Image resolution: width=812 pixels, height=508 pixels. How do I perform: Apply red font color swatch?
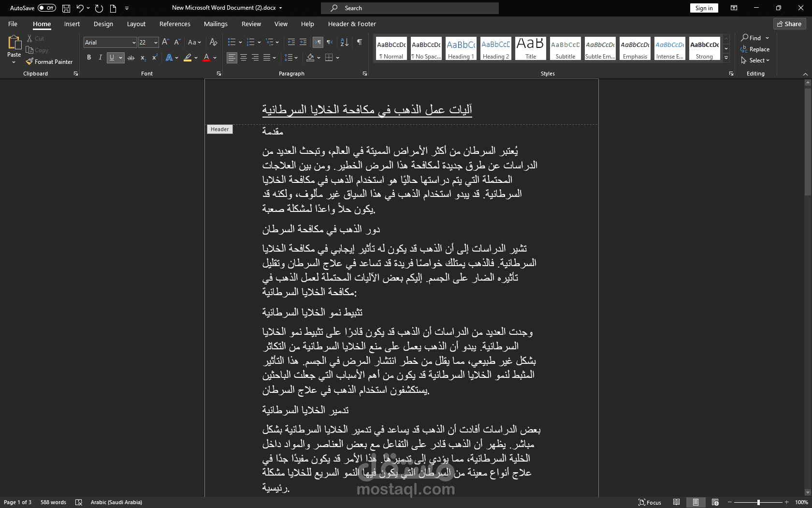click(x=206, y=58)
